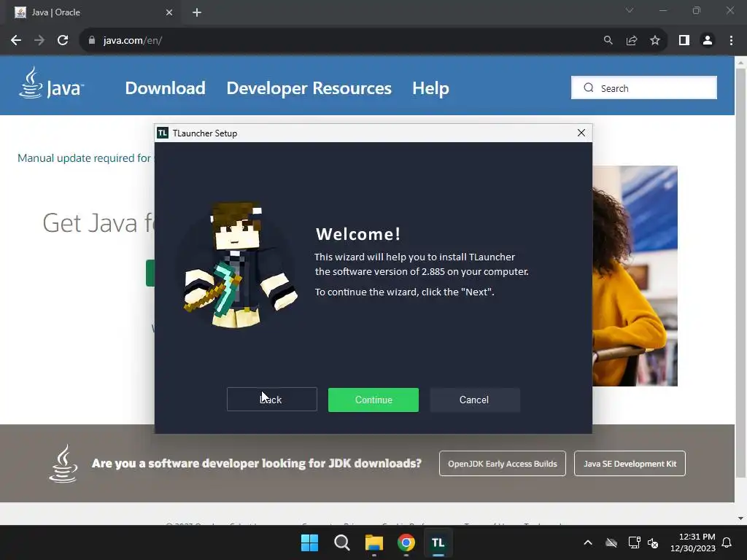Select the Java | Oracle browser tab

pyautogui.click(x=93, y=12)
